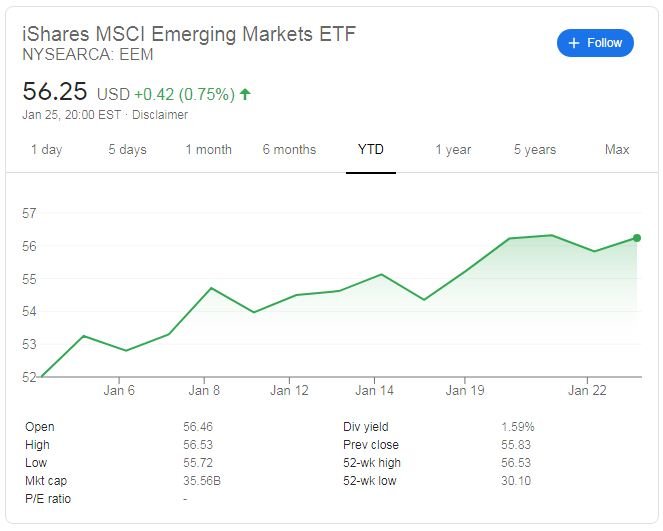Click the green endpoint dot on chart

click(636, 238)
